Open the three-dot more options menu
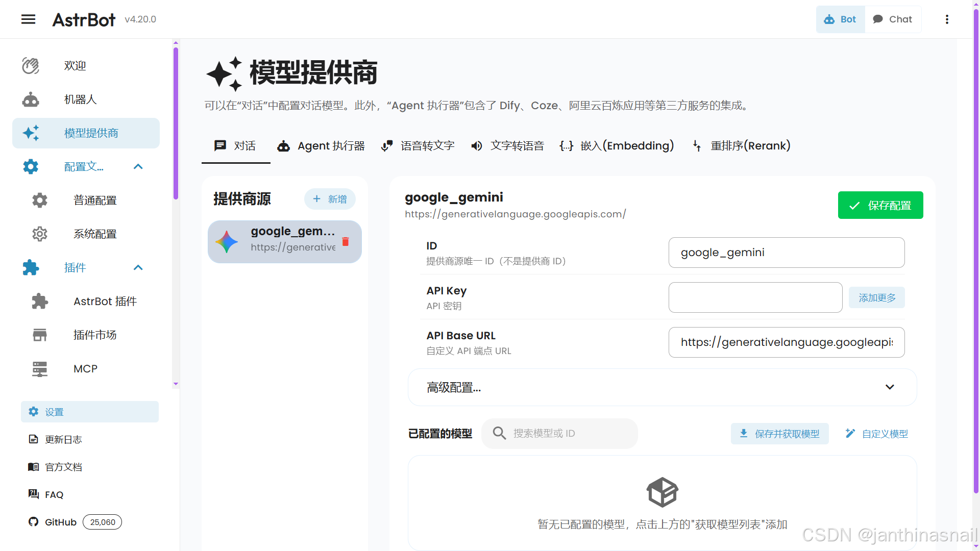The image size is (980, 551). click(x=947, y=19)
